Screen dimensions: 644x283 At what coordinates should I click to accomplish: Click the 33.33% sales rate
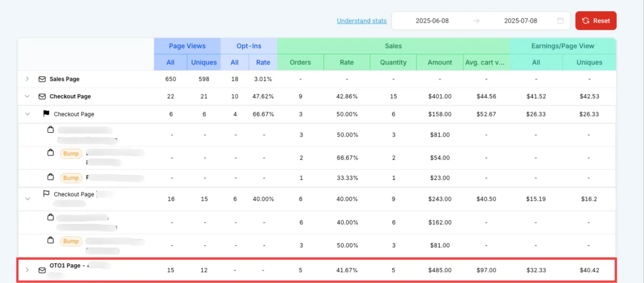(347, 178)
